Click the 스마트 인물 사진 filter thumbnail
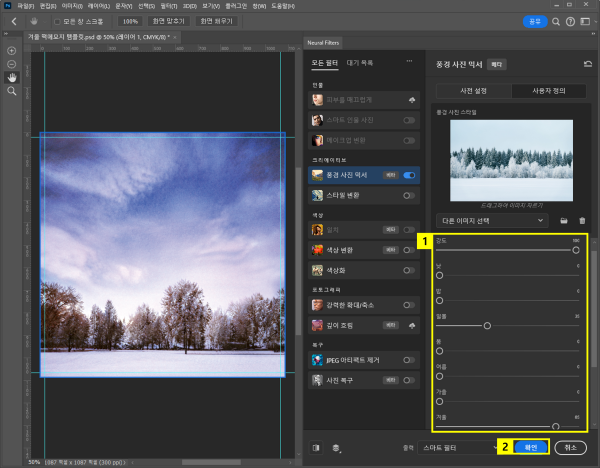This screenshot has width=600, height=468. tap(317, 120)
